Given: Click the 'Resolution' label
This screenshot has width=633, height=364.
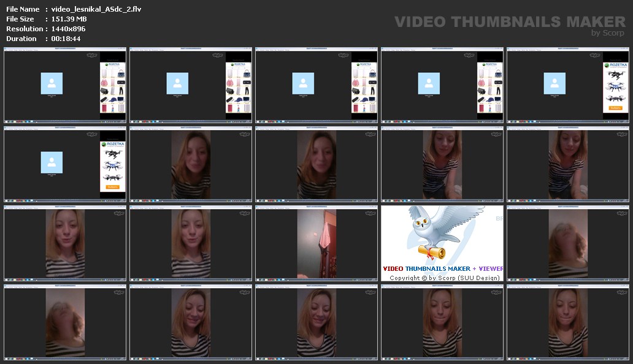Looking at the screenshot, I should [x=25, y=29].
